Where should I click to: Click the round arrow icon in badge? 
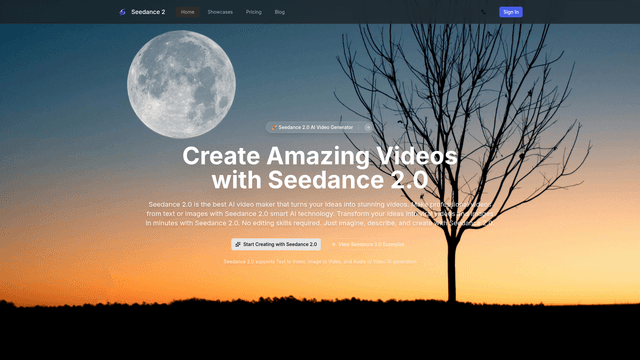[368, 127]
